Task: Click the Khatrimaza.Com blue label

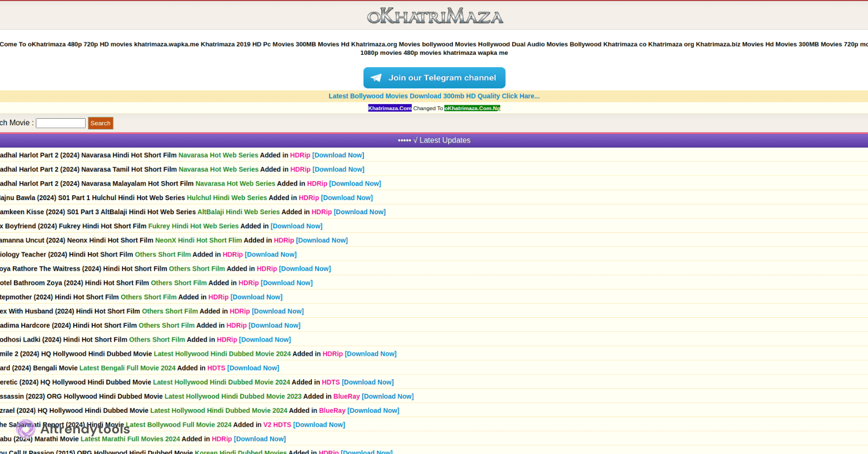Action: [390, 108]
